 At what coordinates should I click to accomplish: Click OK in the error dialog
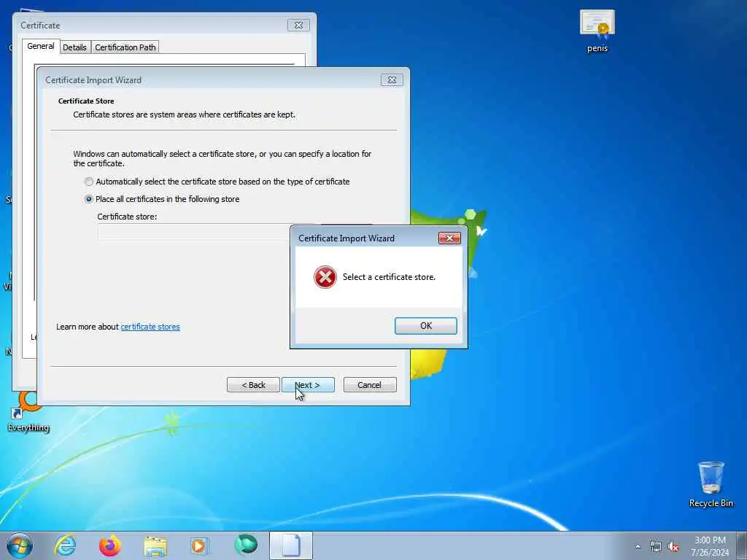tap(425, 326)
